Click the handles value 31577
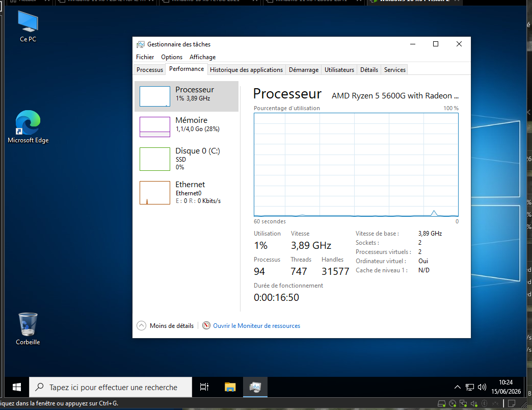Image resolution: width=532 pixels, height=410 pixels. coord(335,271)
